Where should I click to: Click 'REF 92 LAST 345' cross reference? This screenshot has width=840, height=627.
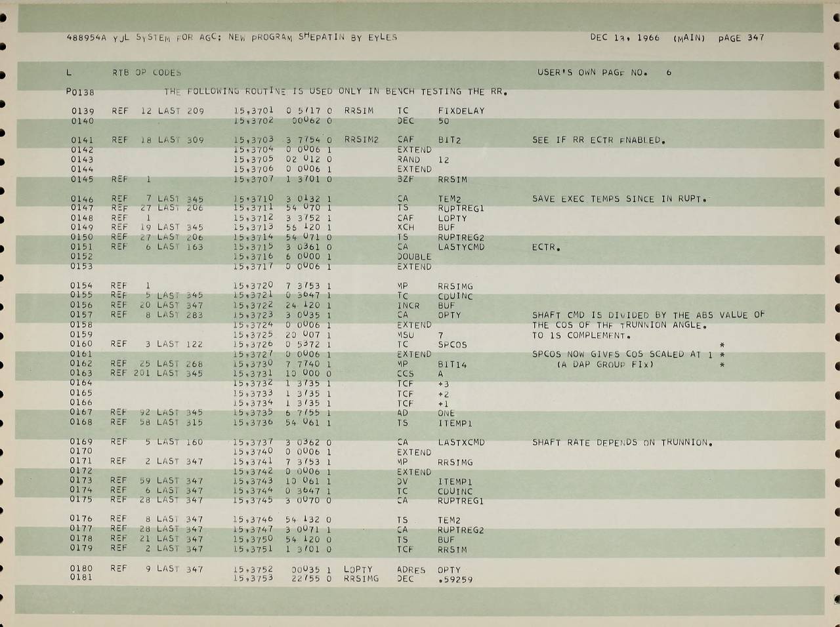(157, 413)
